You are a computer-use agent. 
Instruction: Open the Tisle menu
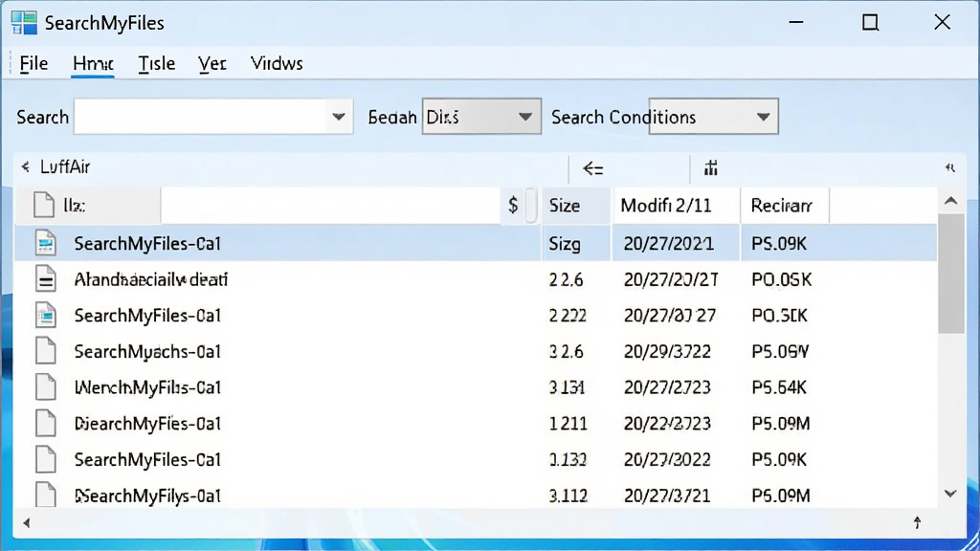click(156, 64)
